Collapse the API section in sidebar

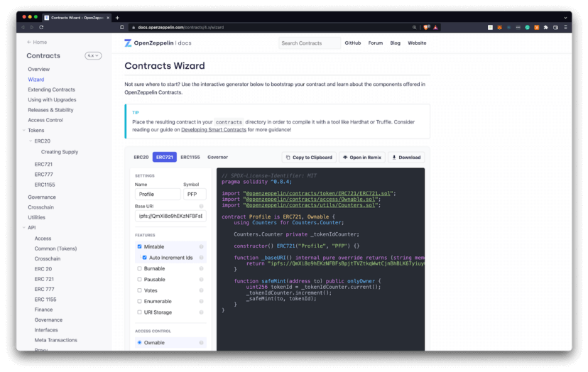click(23, 228)
